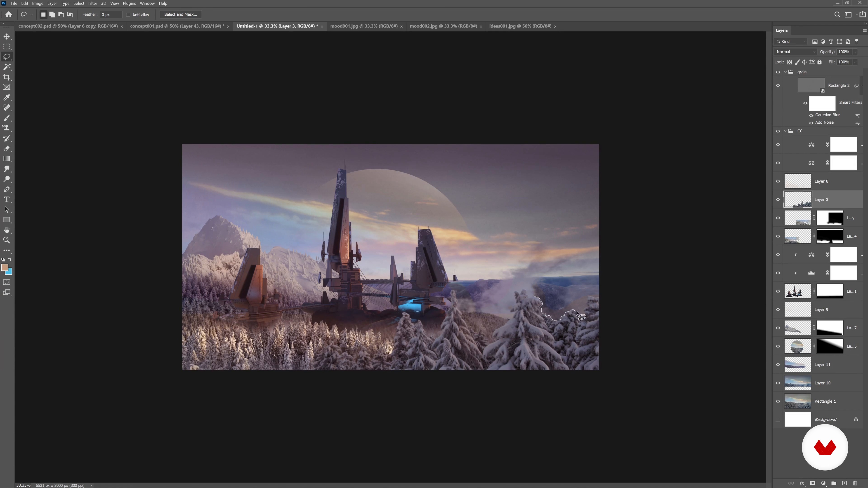Click Add to selection mode button
The image size is (868, 488).
point(52,14)
